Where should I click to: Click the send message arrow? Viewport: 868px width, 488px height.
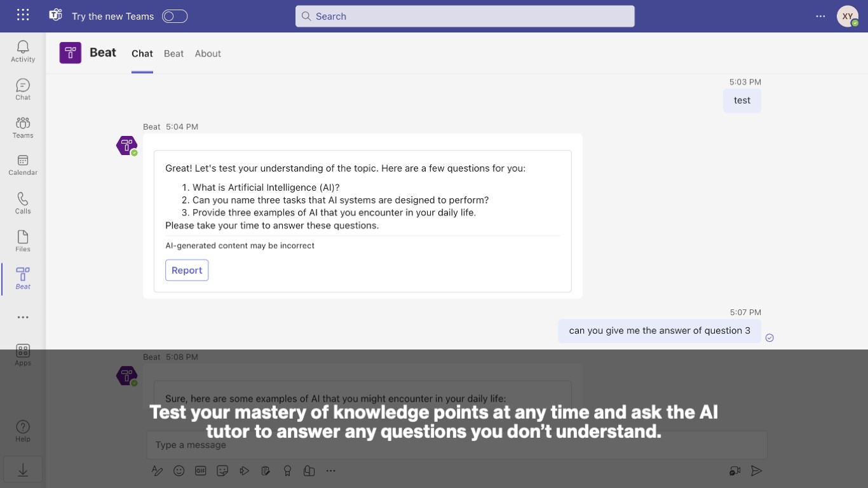click(x=756, y=471)
